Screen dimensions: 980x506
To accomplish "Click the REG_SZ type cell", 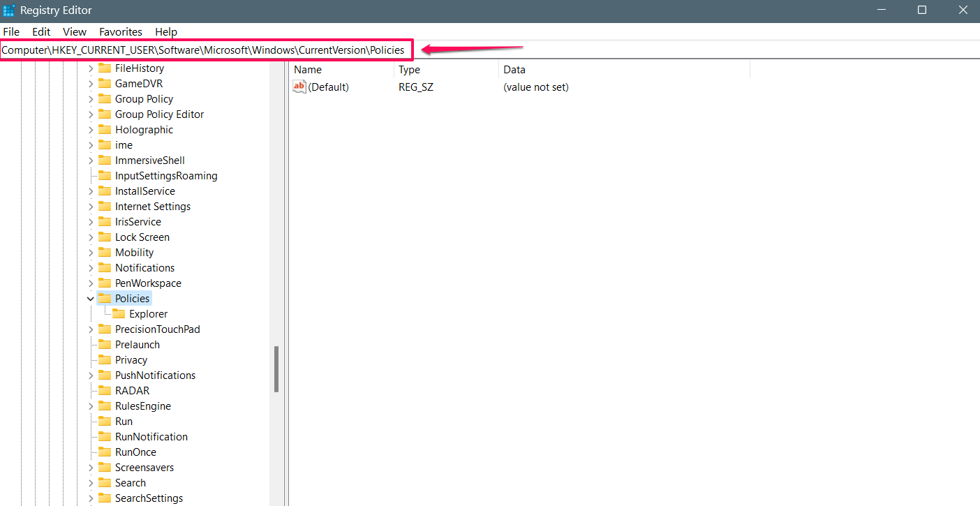I will coord(416,87).
